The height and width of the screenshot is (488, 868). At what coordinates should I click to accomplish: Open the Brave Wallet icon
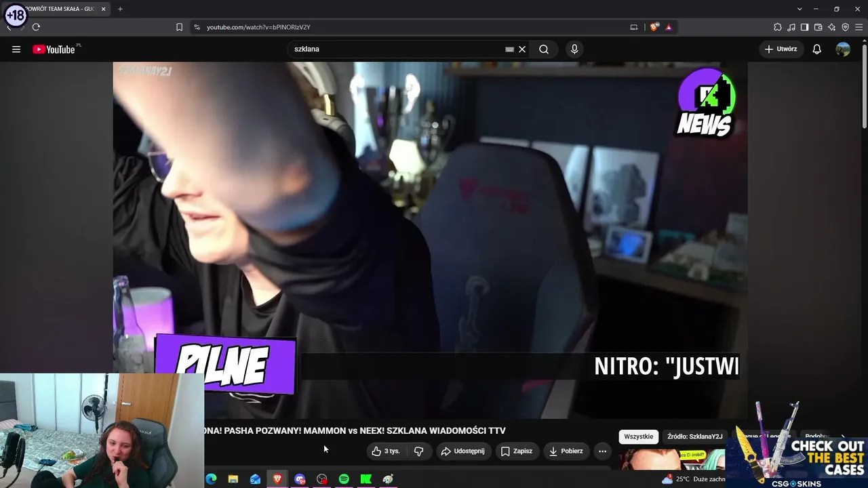(818, 27)
